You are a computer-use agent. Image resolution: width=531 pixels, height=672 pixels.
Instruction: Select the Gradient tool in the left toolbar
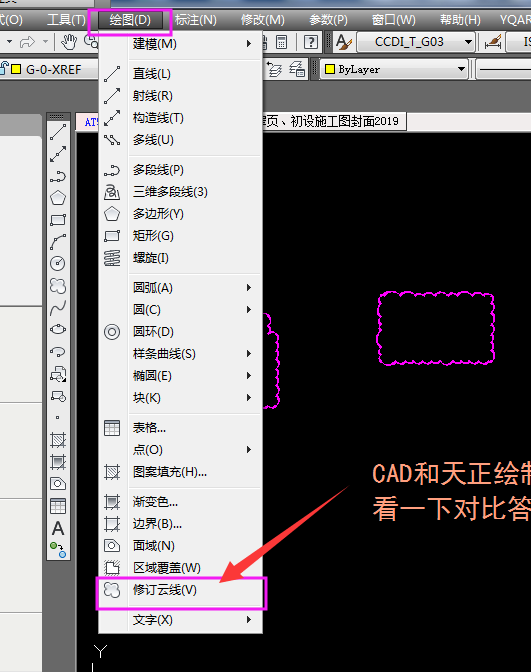point(58,462)
